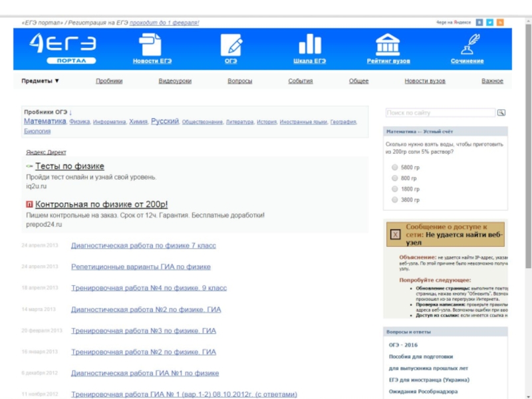Click the VK social icon
532x399 pixels.
pos(479,23)
